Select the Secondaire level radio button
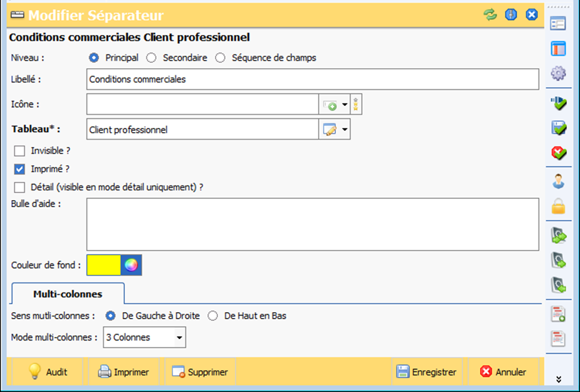Screen dimensions: 580x392 click(x=152, y=58)
